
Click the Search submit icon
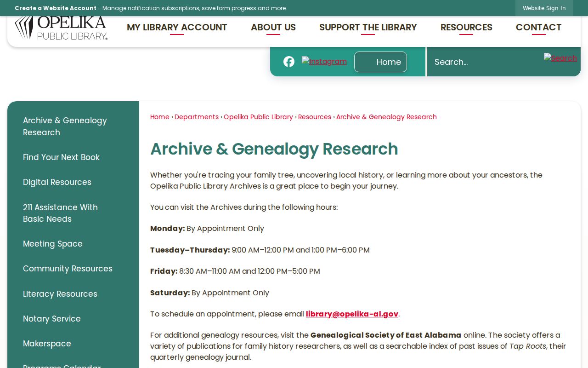560,58
